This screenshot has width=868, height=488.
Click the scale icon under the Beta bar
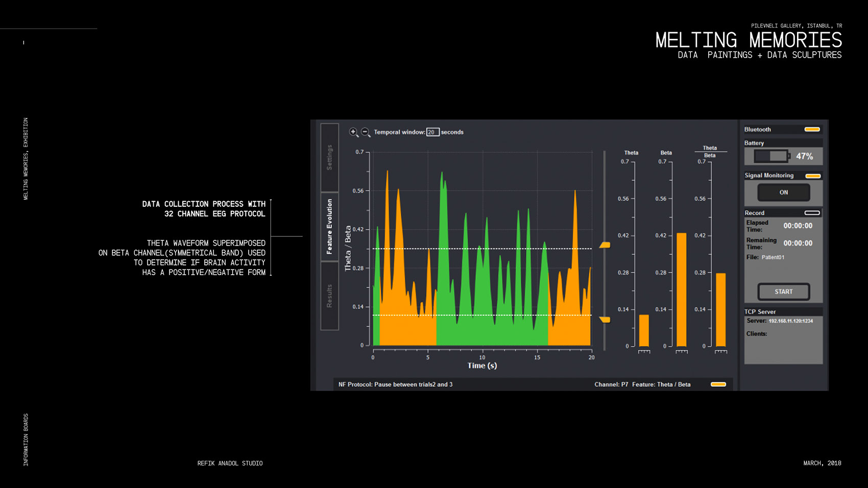[682, 351]
